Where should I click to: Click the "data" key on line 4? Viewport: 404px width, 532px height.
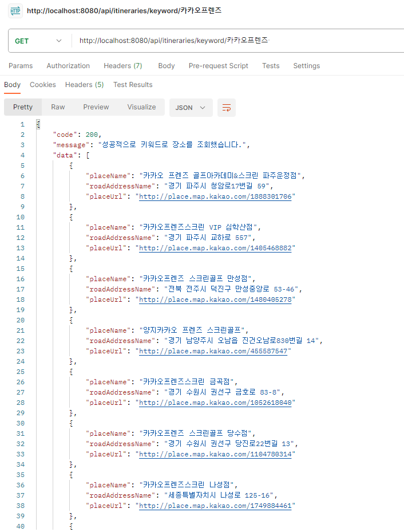tap(65, 155)
